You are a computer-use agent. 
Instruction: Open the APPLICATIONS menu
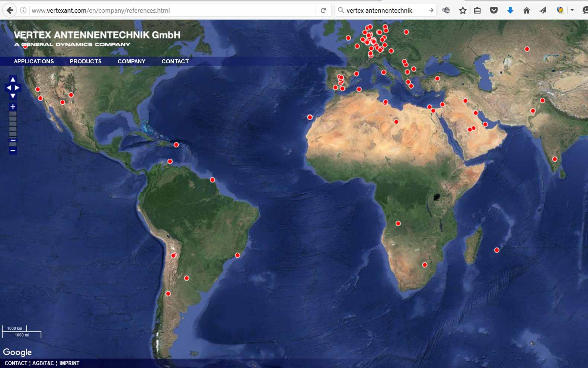coord(34,61)
